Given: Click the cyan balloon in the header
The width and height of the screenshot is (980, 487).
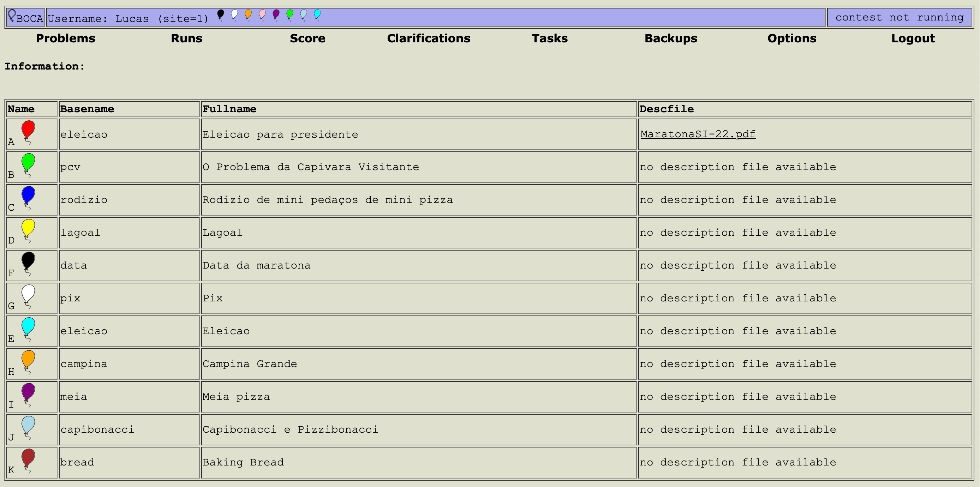Looking at the screenshot, I should [317, 16].
